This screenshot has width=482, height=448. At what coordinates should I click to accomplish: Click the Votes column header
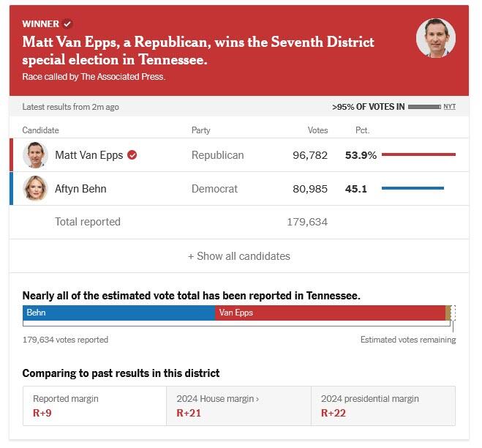click(317, 130)
